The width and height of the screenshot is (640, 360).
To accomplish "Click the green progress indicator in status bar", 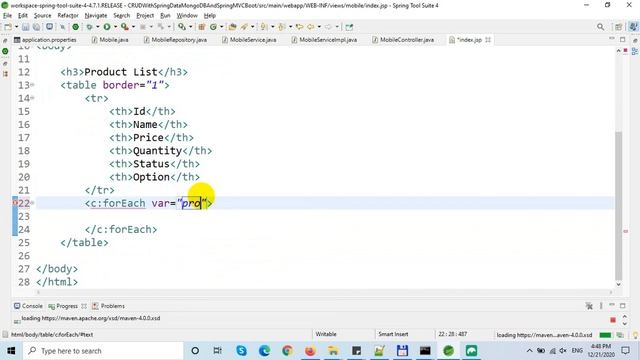I will click(605, 335).
